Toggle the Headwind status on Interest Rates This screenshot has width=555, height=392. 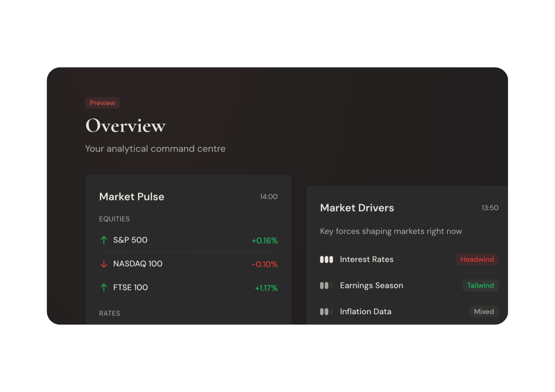pos(477,259)
